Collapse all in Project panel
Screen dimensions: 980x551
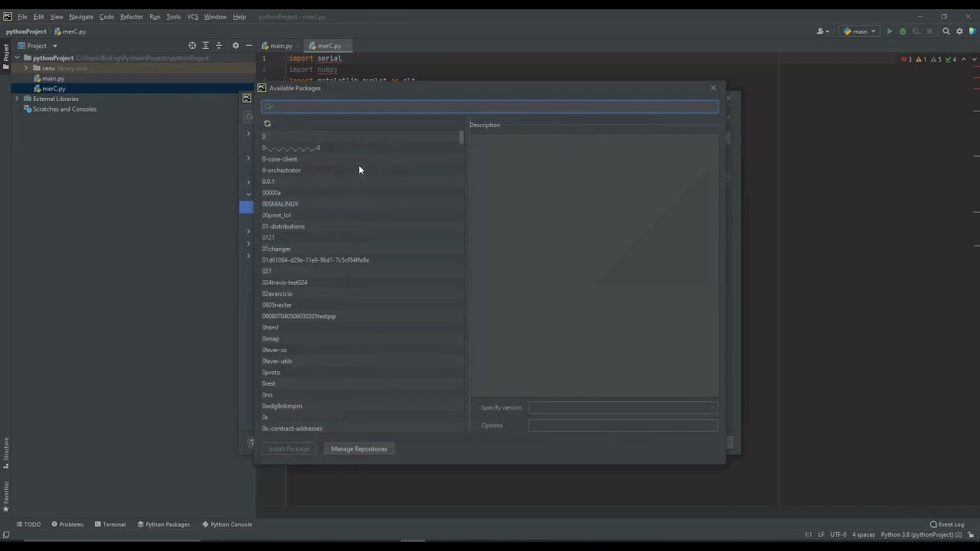point(219,46)
